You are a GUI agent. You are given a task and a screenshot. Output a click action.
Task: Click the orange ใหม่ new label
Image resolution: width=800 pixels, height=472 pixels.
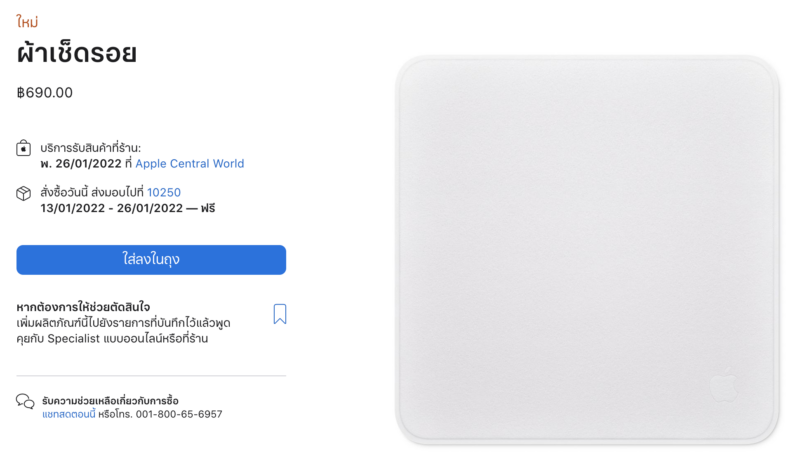(27, 21)
